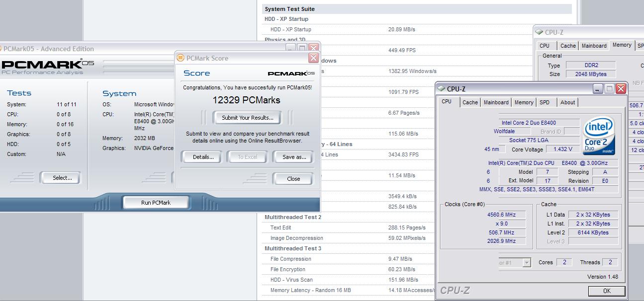Click File Encryption 60.23 MB/s row
Image resolution: width=644 pixels, height=301 pixels.
(x=349, y=269)
